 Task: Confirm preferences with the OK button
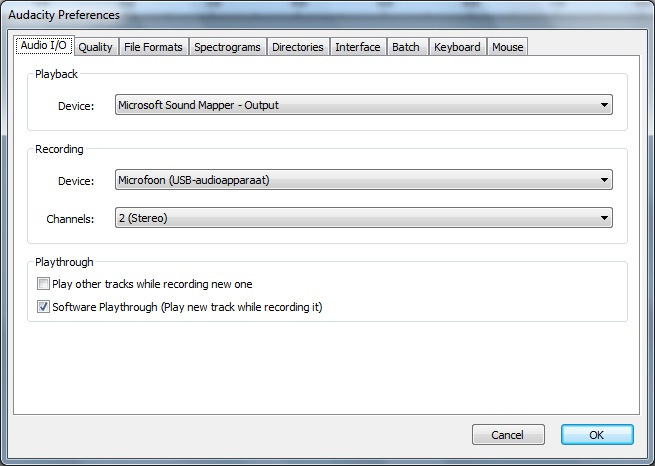click(x=597, y=435)
